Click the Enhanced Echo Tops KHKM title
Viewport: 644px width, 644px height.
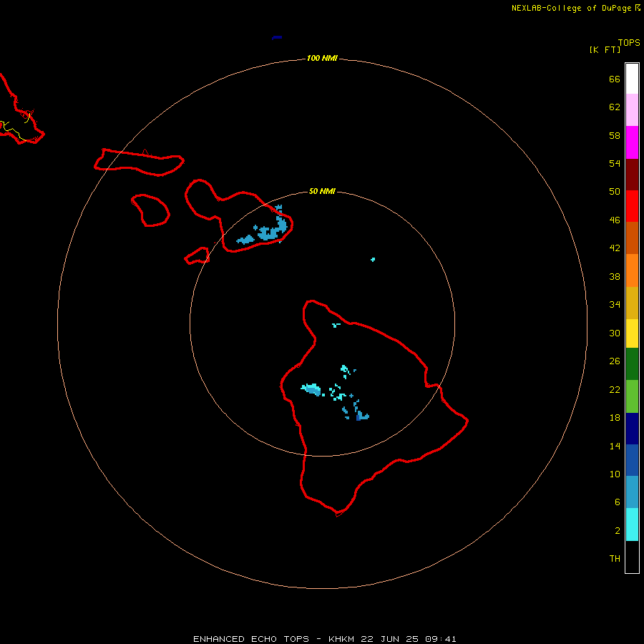tap(325, 639)
